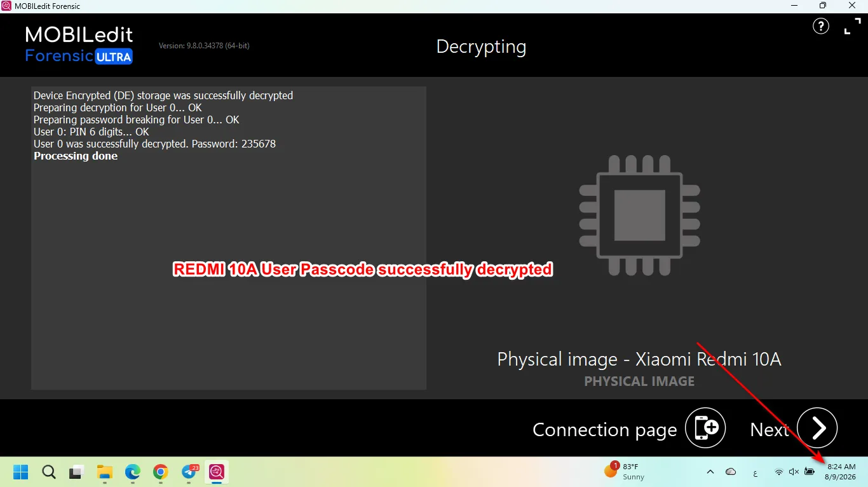Screen dimensions: 868x487
Task: Click the "Processing done" log line
Action: click(76, 156)
